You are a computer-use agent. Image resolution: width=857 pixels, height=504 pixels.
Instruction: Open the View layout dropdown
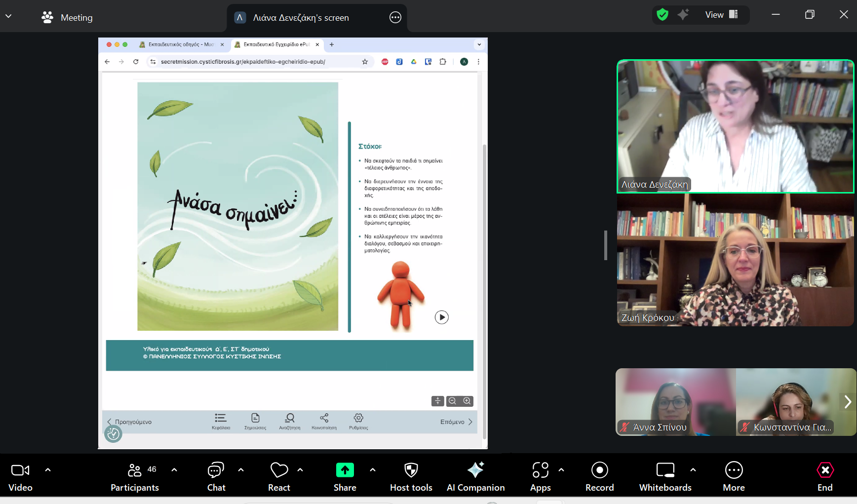click(721, 15)
